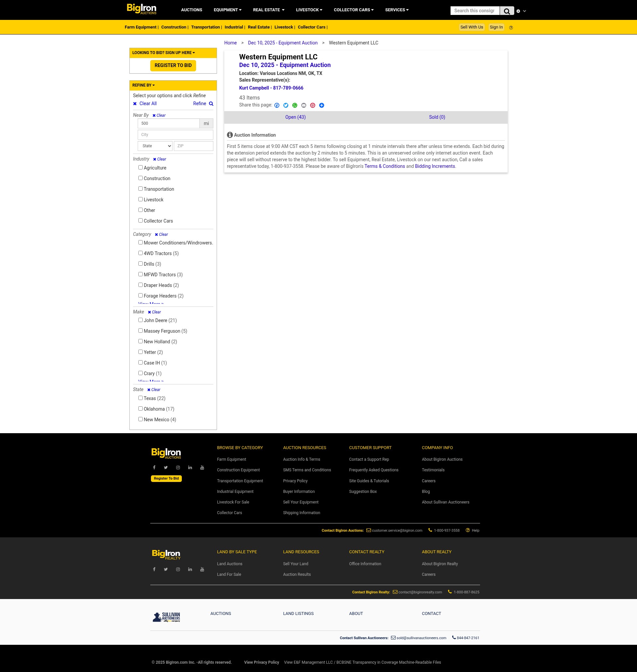Click the City input field

pyautogui.click(x=176, y=135)
